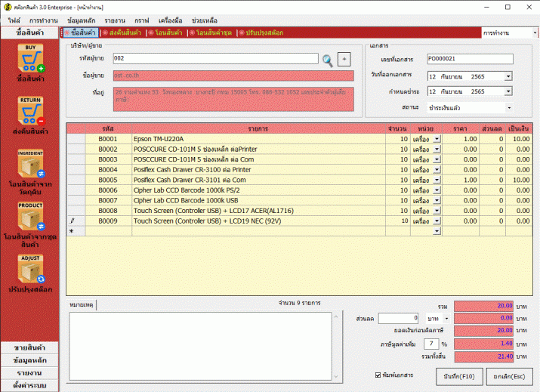Viewport: 540px width, 392px height.
Task: Open unit dropdown for row B0006
Action: [437, 190]
